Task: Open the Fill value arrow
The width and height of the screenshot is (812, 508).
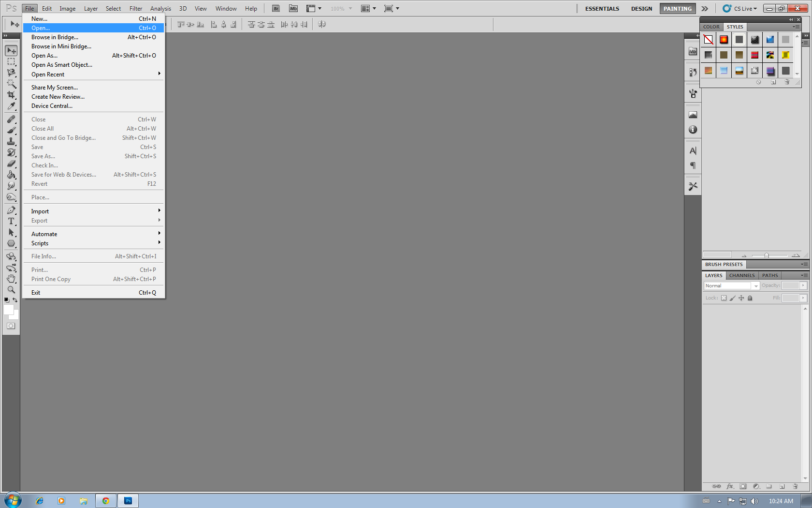Action: 803,298
